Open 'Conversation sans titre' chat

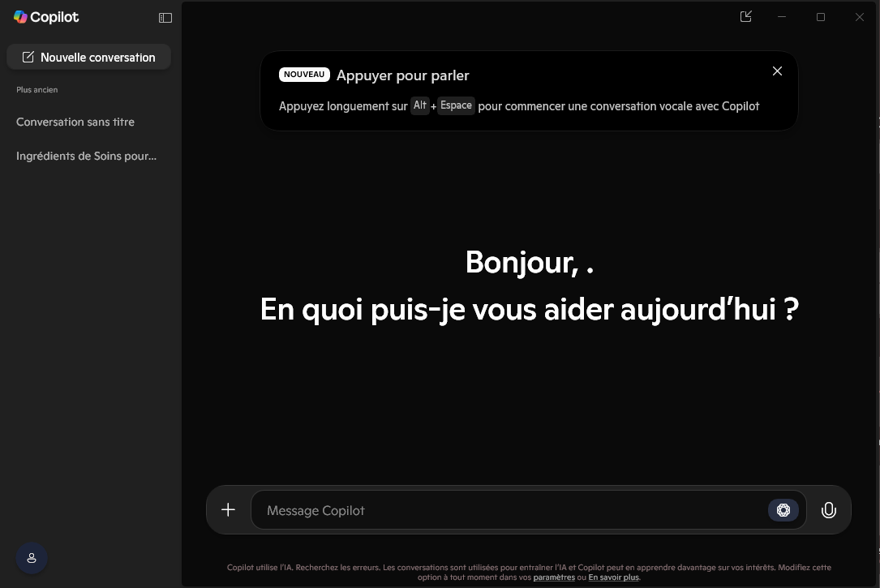click(75, 122)
